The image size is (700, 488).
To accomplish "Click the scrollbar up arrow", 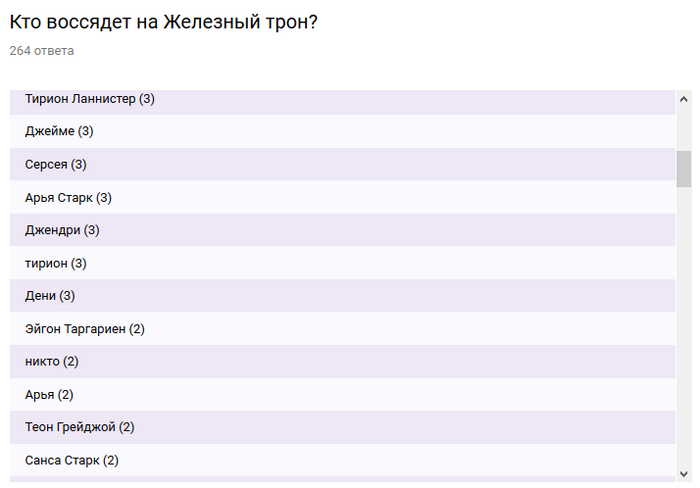I will 684,99.
